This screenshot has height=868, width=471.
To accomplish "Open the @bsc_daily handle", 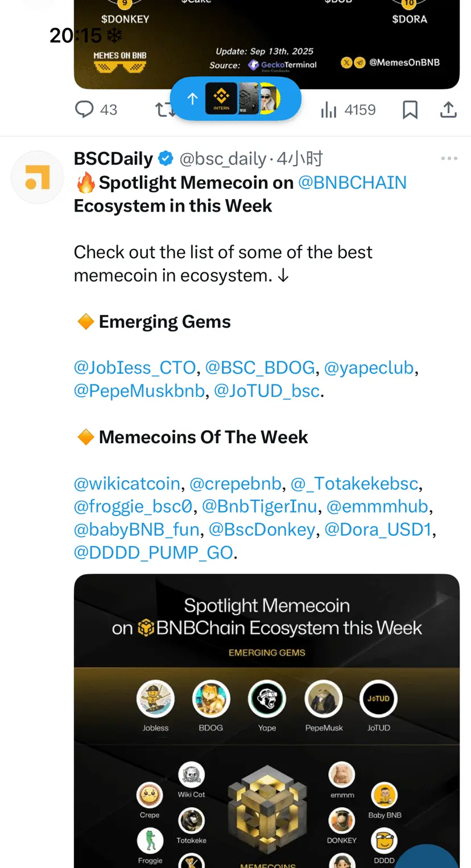I will (x=223, y=159).
